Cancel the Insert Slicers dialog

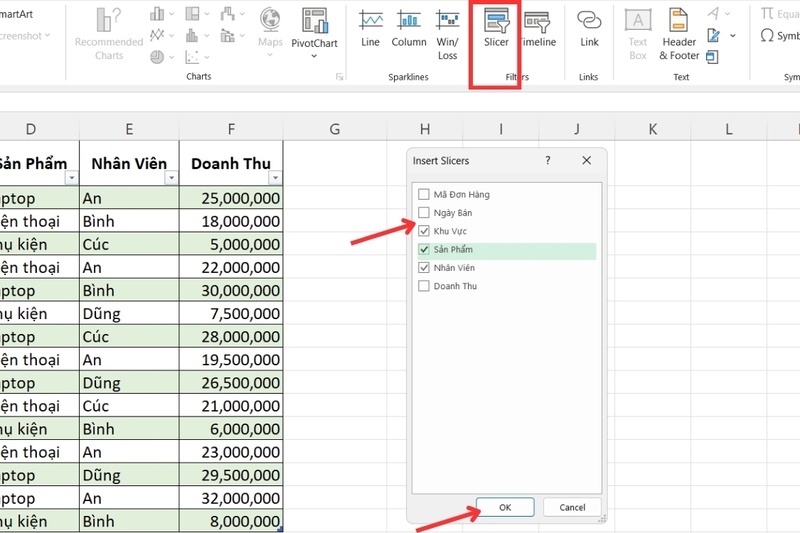pyautogui.click(x=572, y=507)
